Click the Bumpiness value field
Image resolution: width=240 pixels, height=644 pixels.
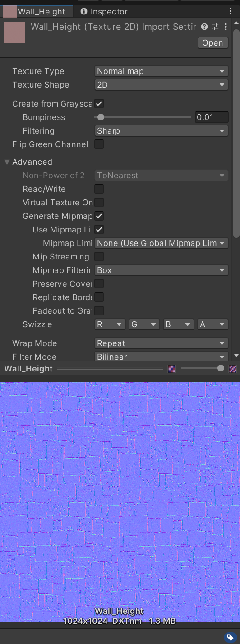212,117
